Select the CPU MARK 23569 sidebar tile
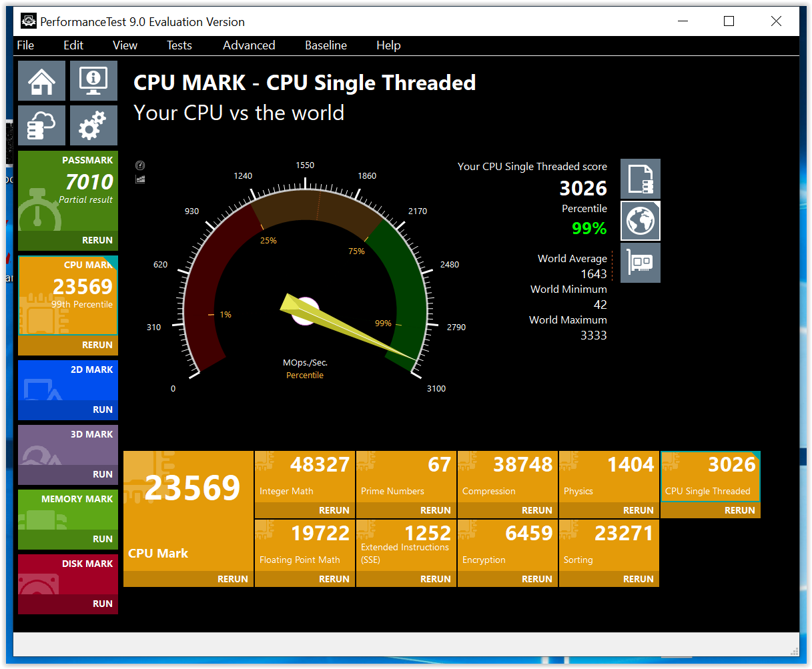The image size is (812, 669). (68, 295)
